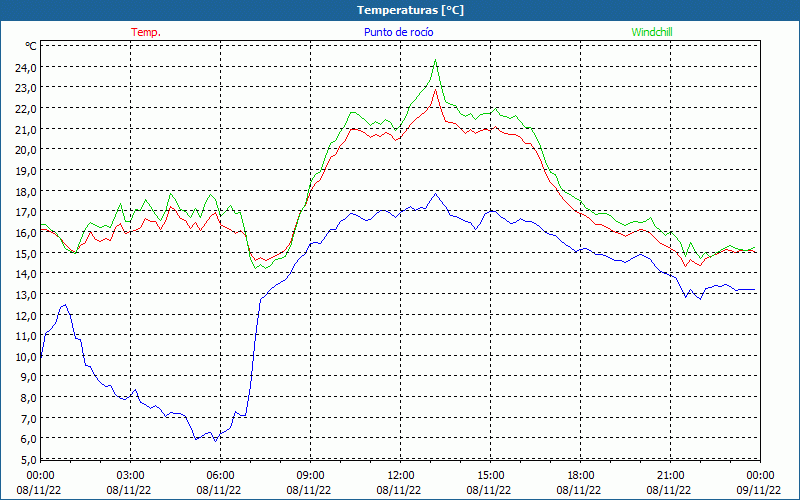Click the 12:00 time axis label
This screenshot has height=500, width=800.
[401, 476]
